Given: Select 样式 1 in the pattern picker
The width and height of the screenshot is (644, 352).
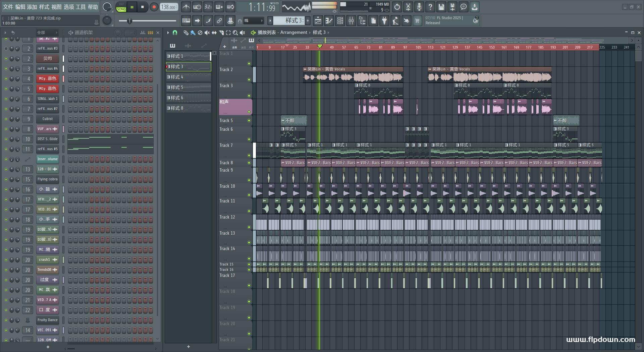Looking at the screenshot, I should (189, 56).
